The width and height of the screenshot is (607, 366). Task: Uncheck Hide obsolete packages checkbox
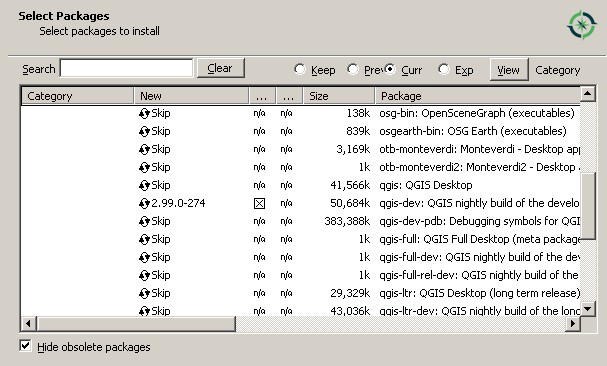pos(26,345)
